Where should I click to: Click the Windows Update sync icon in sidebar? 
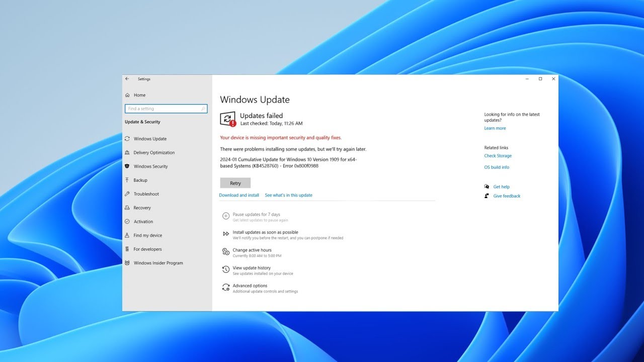coord(127,139)
